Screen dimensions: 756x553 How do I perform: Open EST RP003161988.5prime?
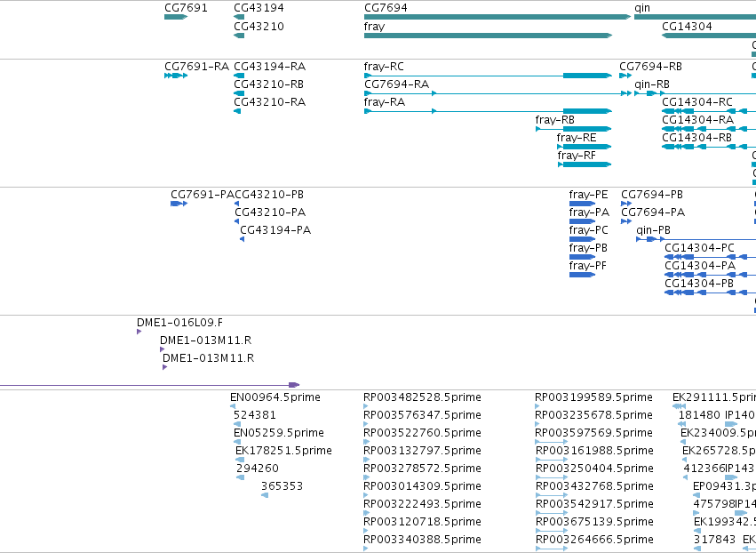tap(595, 451)
